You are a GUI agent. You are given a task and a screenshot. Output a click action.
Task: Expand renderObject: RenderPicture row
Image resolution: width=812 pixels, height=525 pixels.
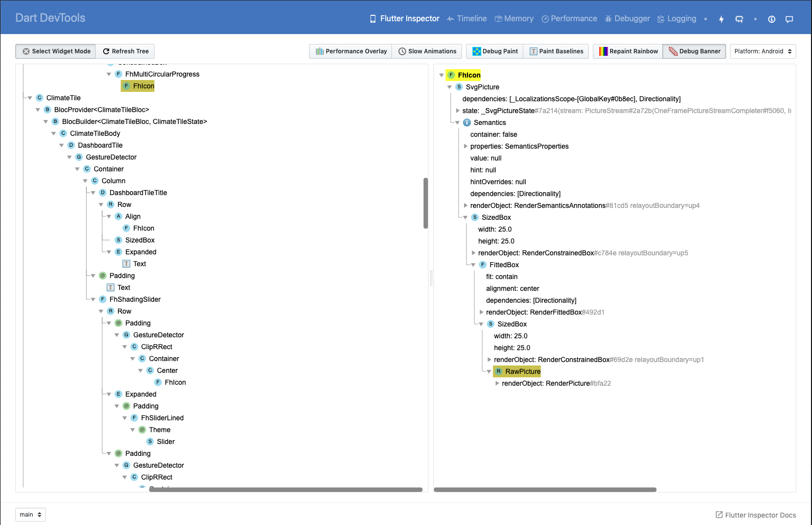point(497,383)
